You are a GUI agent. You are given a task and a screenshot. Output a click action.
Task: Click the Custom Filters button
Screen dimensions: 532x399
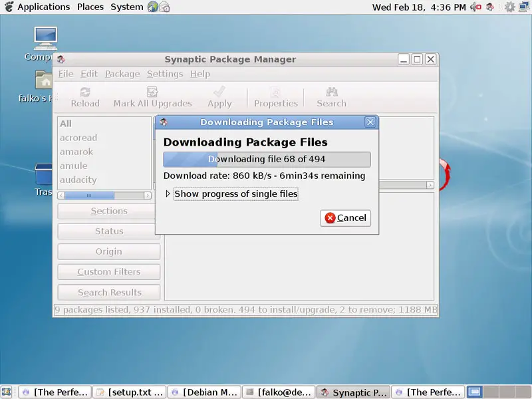[109, 272]
